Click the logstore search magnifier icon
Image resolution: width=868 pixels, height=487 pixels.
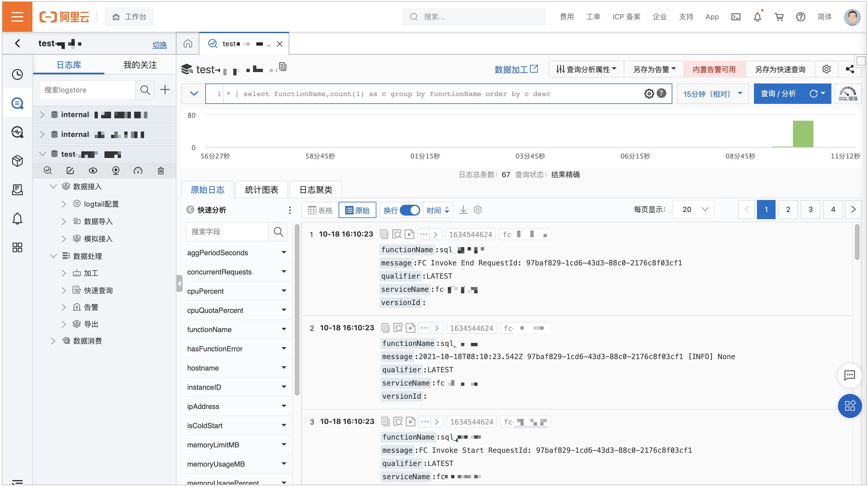145,90
